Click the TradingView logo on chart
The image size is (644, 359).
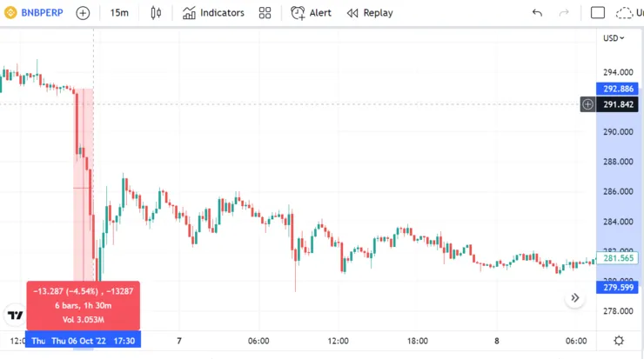pyautogui.click(x=15, y=315)
